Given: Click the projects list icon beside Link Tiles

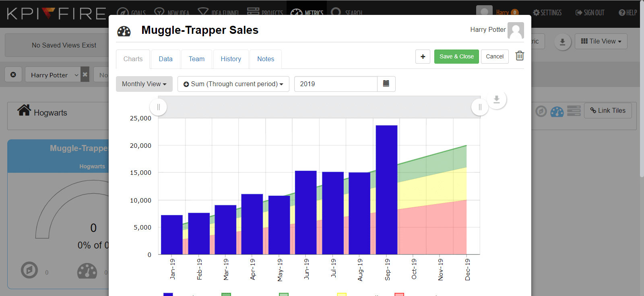Looking at the screenshot, I should 574,111.
